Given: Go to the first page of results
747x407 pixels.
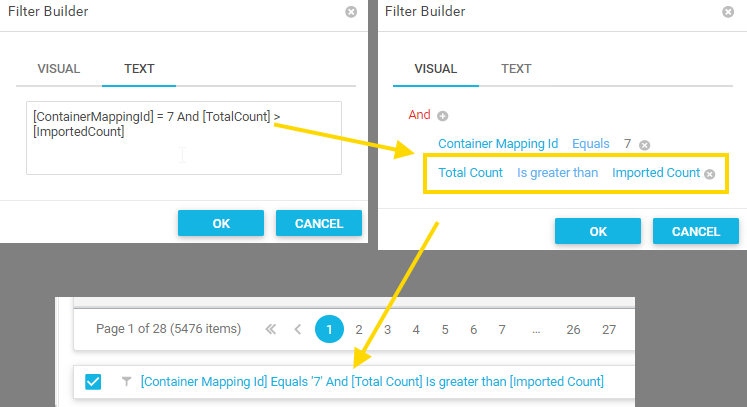Looking at the screenshot, I should (x=269, y=329).
